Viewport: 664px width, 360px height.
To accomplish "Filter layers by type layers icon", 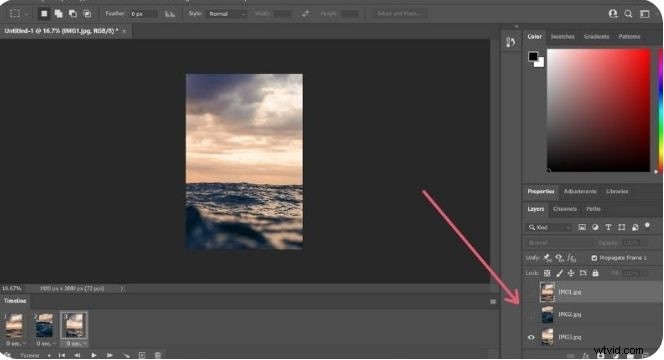I will tap(609, 227).
